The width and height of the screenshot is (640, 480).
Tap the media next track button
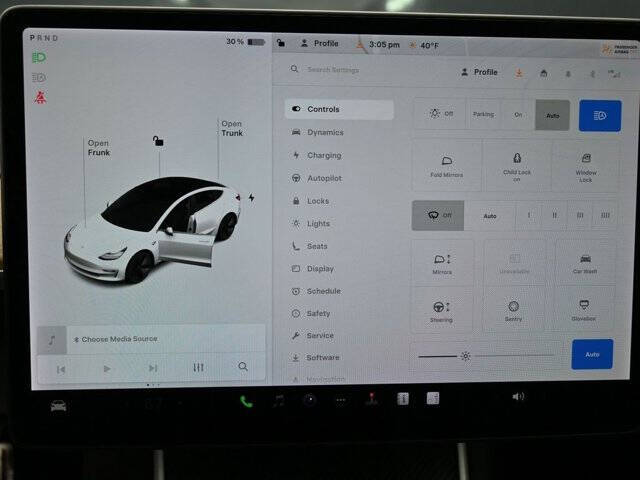coord(153,368)
